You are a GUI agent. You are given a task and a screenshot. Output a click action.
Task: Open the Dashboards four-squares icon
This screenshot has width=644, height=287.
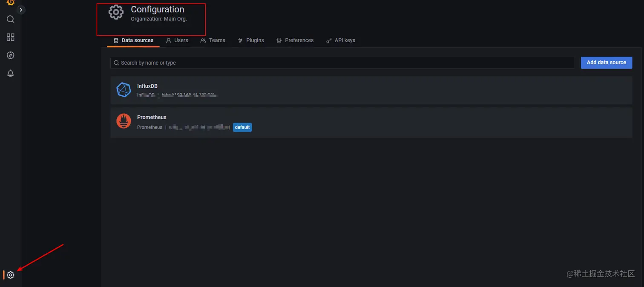(x=11, y=37)
